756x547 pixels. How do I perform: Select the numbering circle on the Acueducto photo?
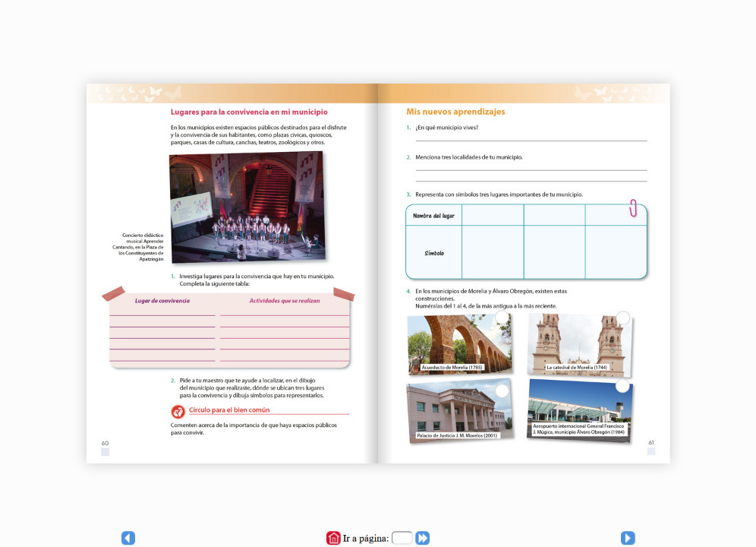pos(502,317)
